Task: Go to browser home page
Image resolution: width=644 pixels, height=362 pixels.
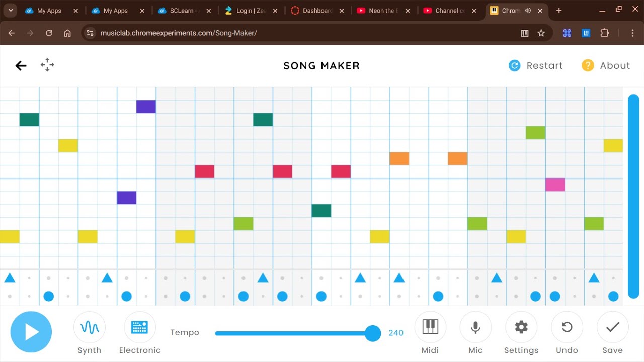Action: pyautogui.click(x=67, y=33)
